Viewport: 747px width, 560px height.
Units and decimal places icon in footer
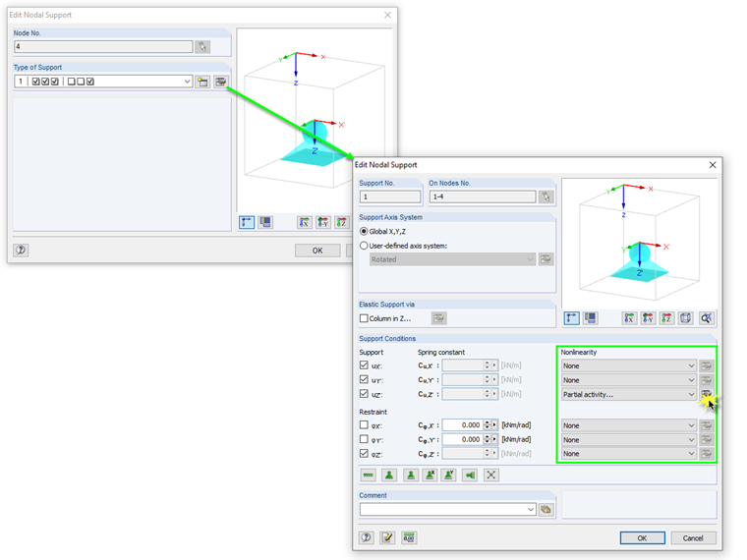coord(409,537)
